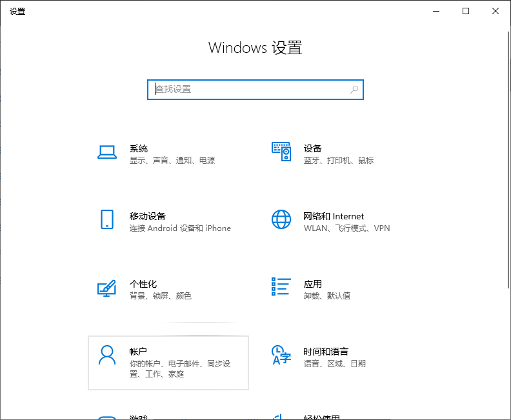
Task: Open the 帐户 title
Action: tap(138, 352)
